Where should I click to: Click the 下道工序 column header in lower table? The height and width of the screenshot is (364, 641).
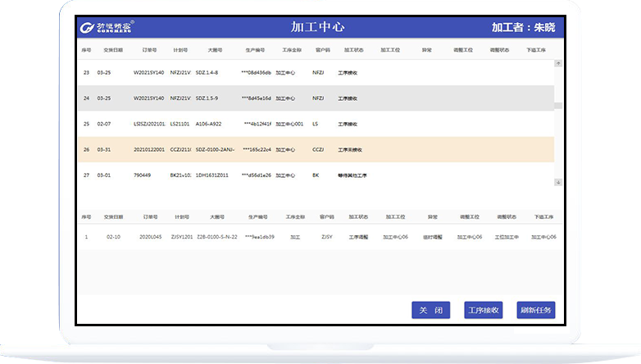pos(544,217)
